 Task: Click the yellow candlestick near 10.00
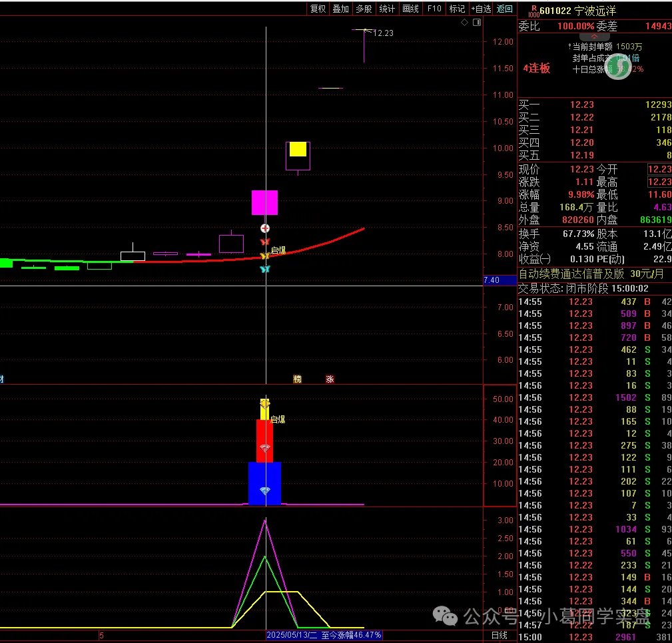coord(298,149)
